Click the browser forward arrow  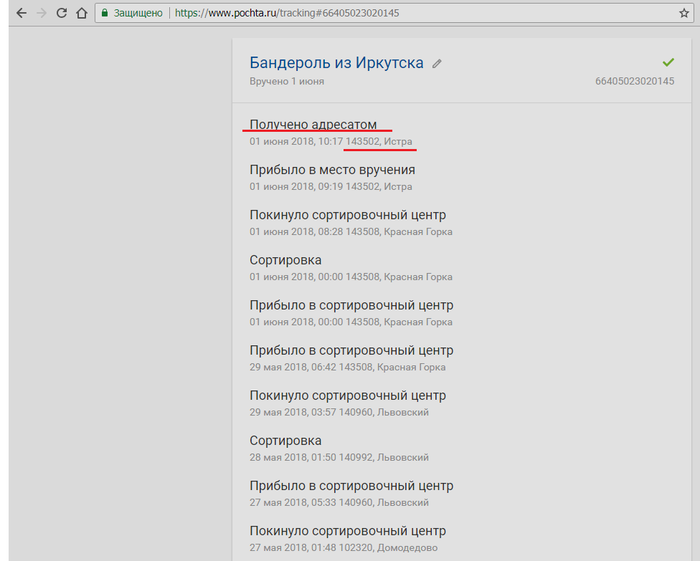click(x=42, y=13)
